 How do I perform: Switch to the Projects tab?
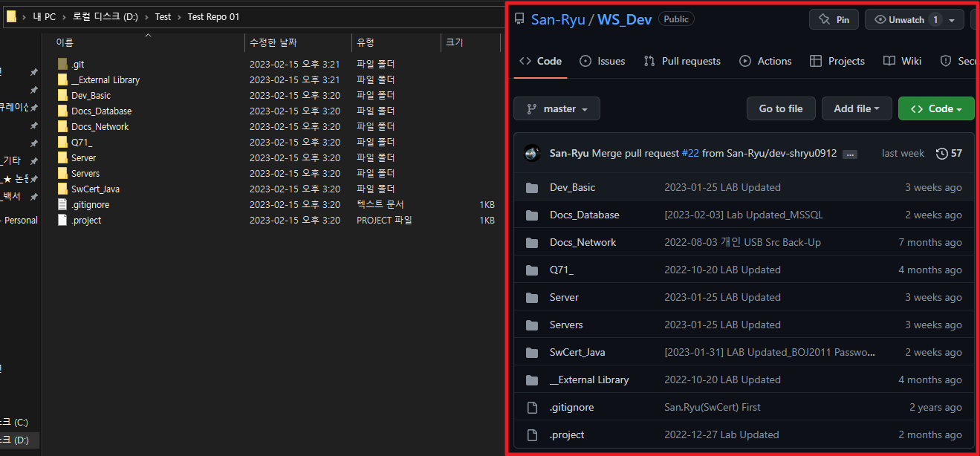pyautogui.click(x=837, y=61)
